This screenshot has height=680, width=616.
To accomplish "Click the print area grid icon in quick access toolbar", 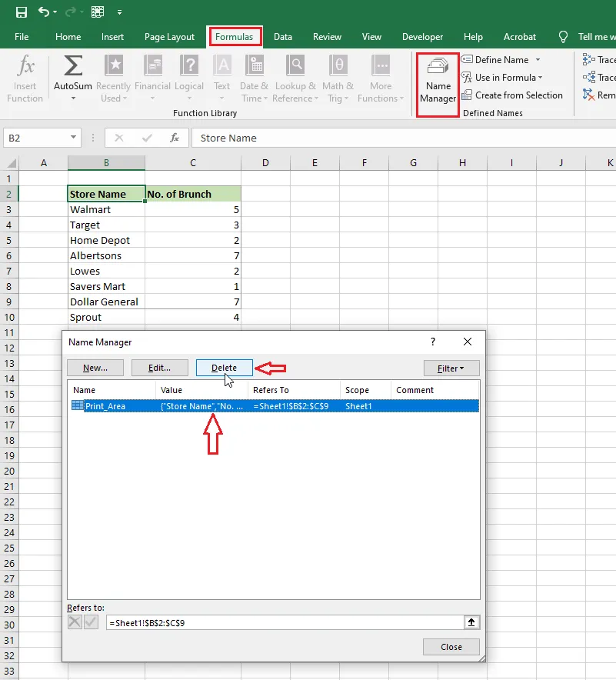I will point(98,12).
